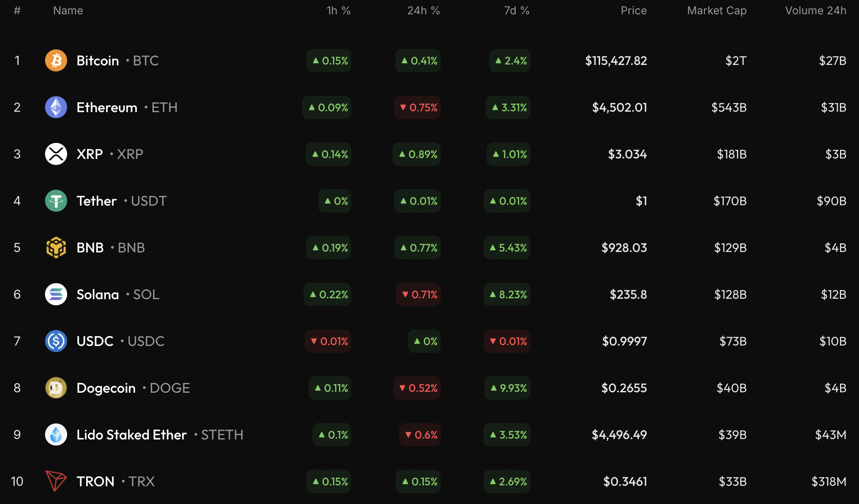This screenshot has height=504, width=859.
Task: Sort by the Market Cap column header
Action: (x=717, y=10)
